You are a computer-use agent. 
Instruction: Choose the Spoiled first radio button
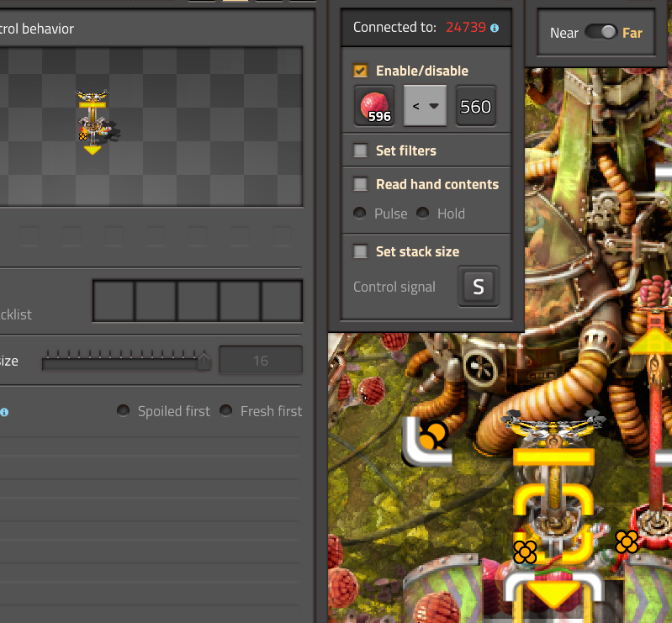124,411
